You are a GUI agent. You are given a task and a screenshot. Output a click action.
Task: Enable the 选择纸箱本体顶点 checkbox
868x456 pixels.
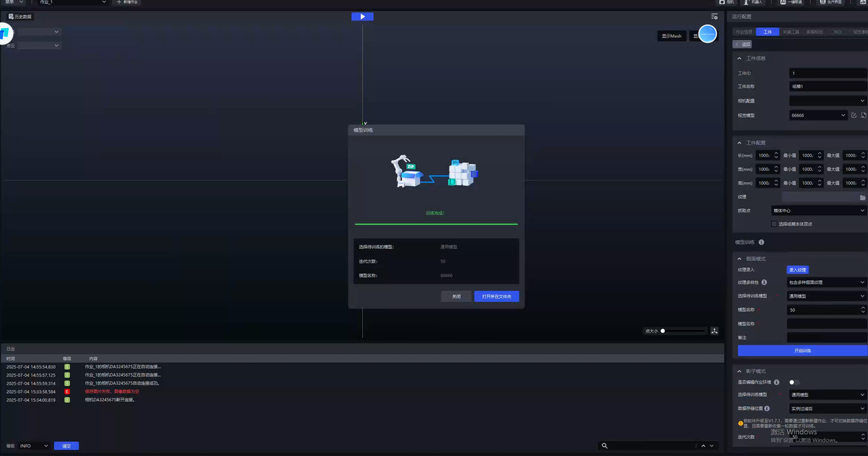coord(774,224)
